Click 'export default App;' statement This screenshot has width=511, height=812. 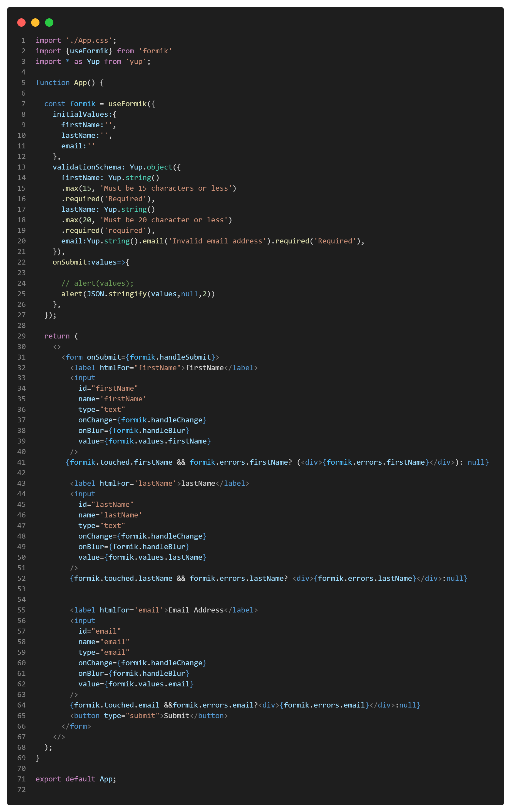tap(76, 779)
